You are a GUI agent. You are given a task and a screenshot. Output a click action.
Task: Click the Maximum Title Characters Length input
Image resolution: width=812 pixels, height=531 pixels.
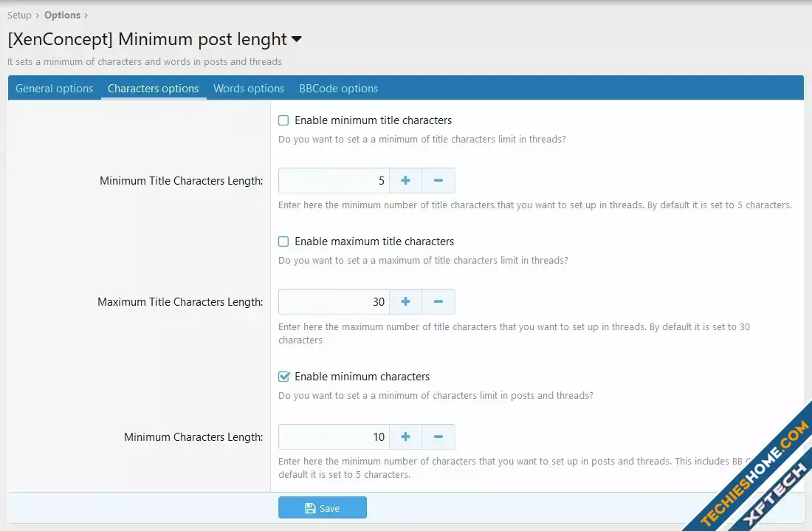(334, 301)
